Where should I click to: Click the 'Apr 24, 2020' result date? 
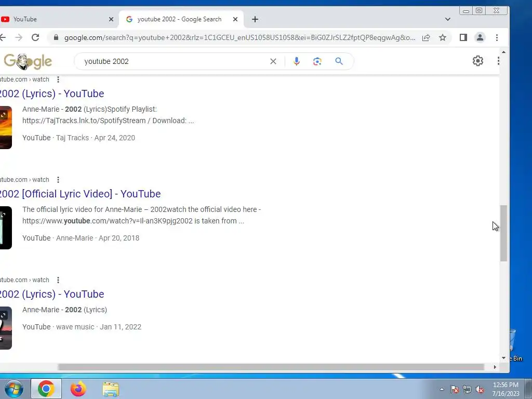pos(115,138)
